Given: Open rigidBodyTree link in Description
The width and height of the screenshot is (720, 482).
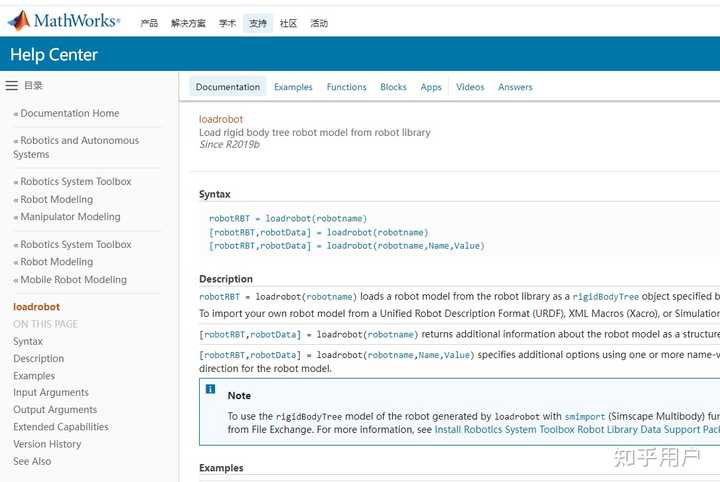Looking at the screenshot, I should 606,297.
